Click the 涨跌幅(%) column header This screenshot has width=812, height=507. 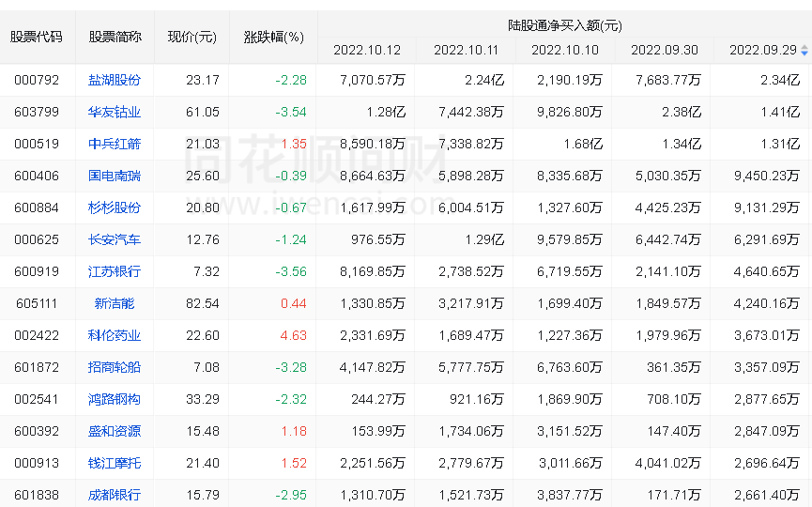273,38
